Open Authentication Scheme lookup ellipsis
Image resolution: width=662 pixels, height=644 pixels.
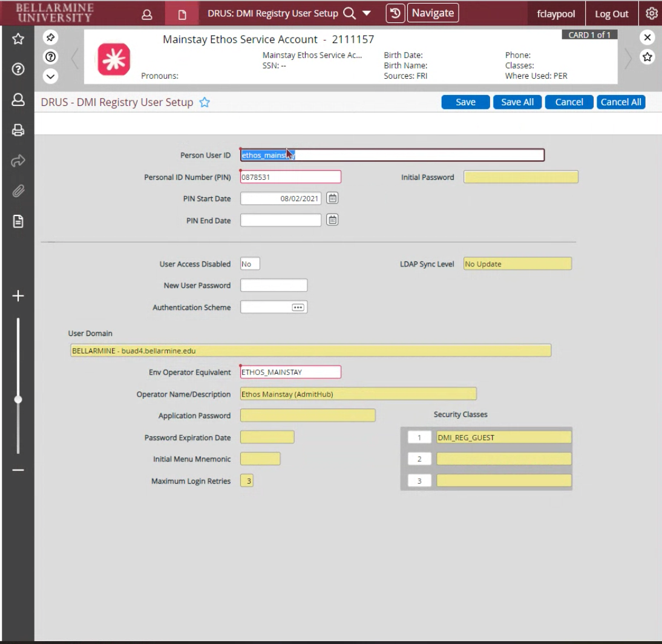[x=298, y=307]
